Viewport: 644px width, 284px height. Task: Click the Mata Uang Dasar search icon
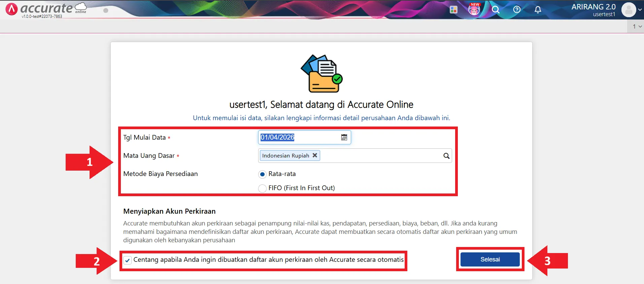pos(446,156)
